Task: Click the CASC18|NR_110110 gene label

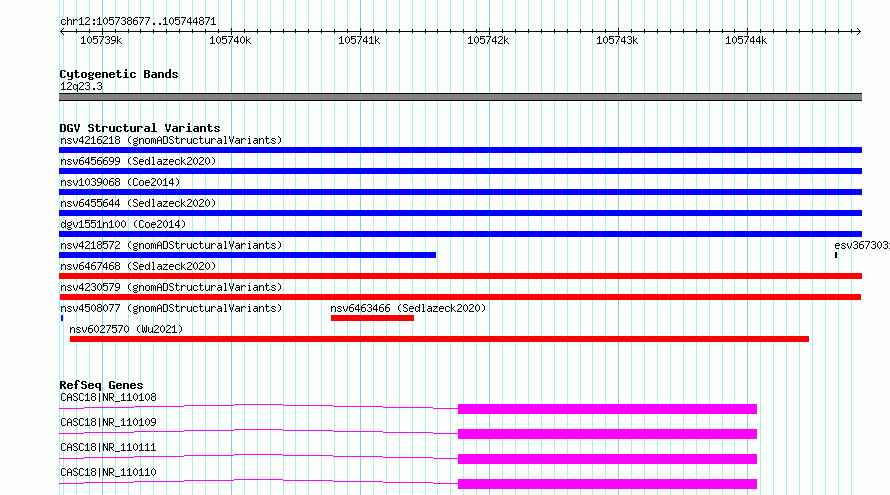Action: tap(108, 472)
